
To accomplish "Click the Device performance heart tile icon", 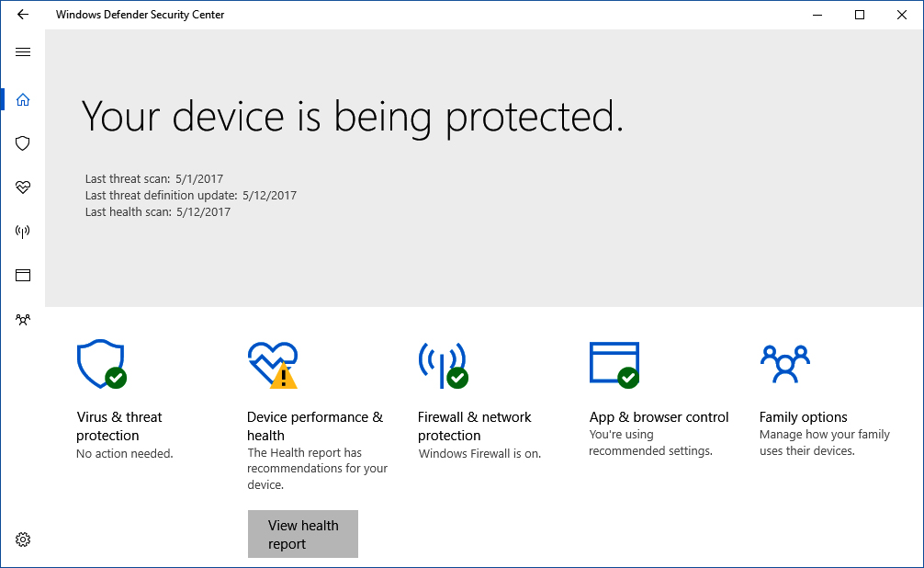I will (272, 364).
